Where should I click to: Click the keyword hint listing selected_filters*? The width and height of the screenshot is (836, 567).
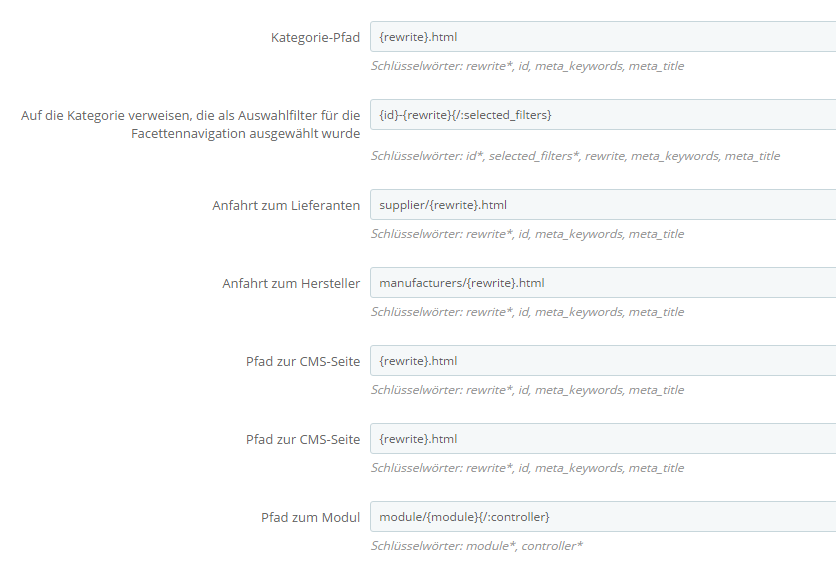[x=575, y=156]
